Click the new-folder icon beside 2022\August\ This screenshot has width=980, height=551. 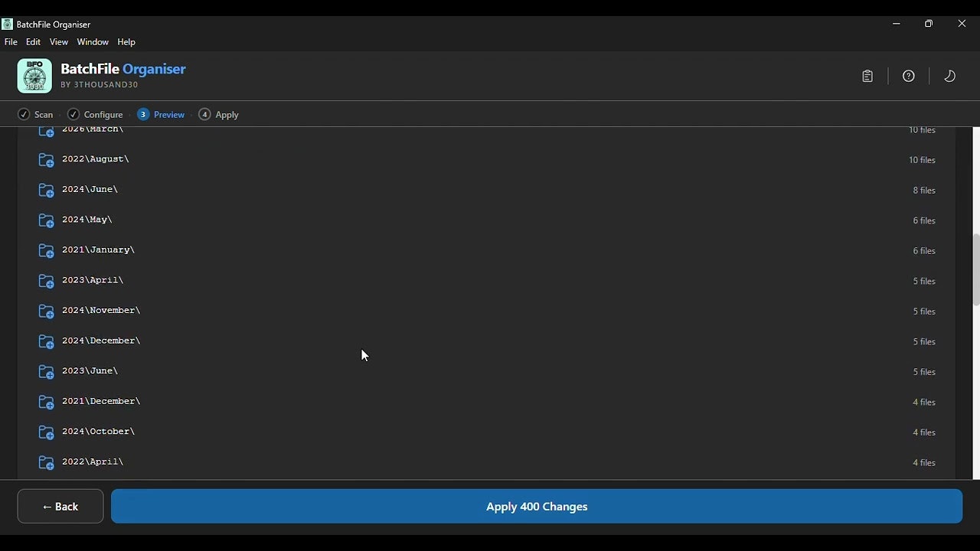46,159
